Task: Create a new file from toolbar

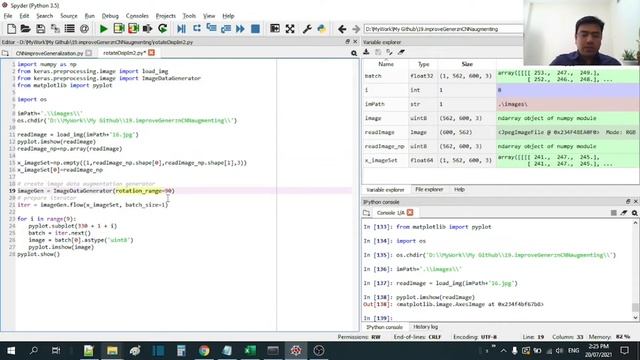Action: pyautogui.click(x=11, y=29)
